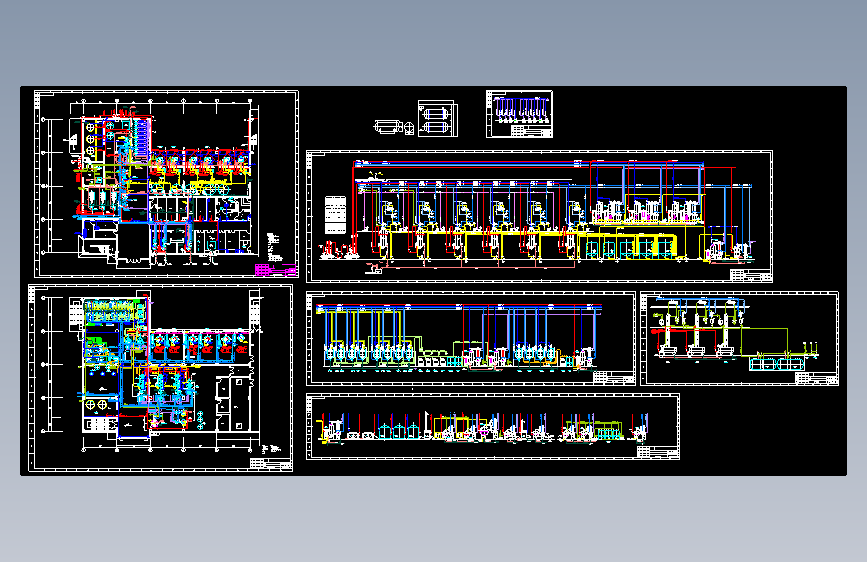
Task: Select the wide middle schematic sheet below the largest one
Action: point(471,339)
